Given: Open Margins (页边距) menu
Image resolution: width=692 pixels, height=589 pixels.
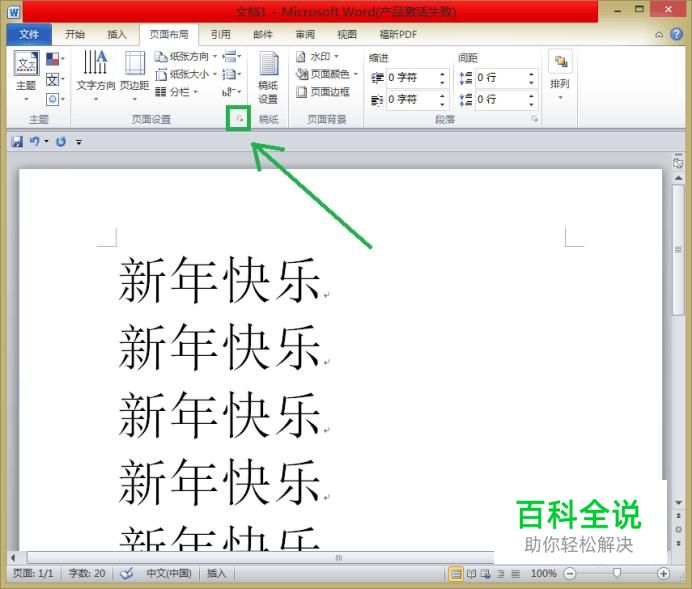Looking at the screenshot, I should tap(135, 76).
